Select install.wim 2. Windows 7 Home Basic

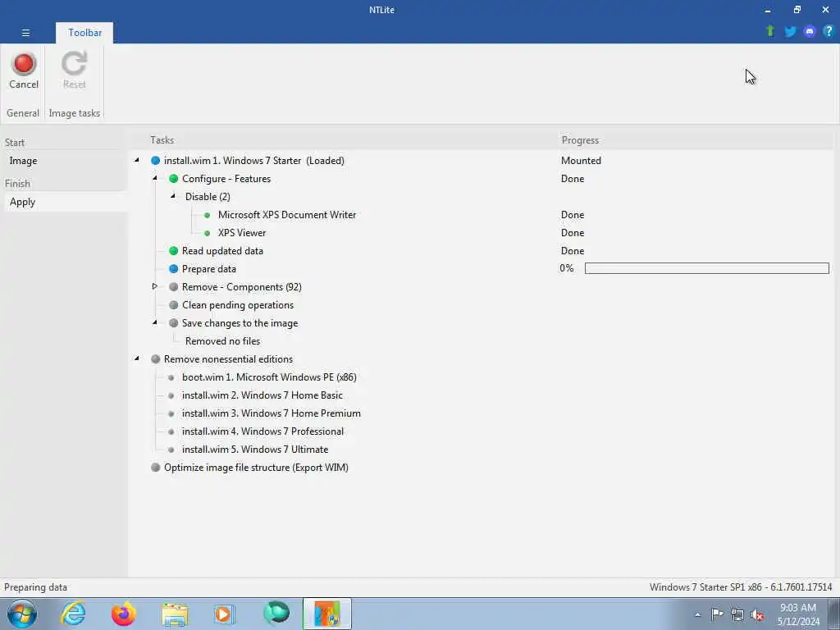(262, 395)
